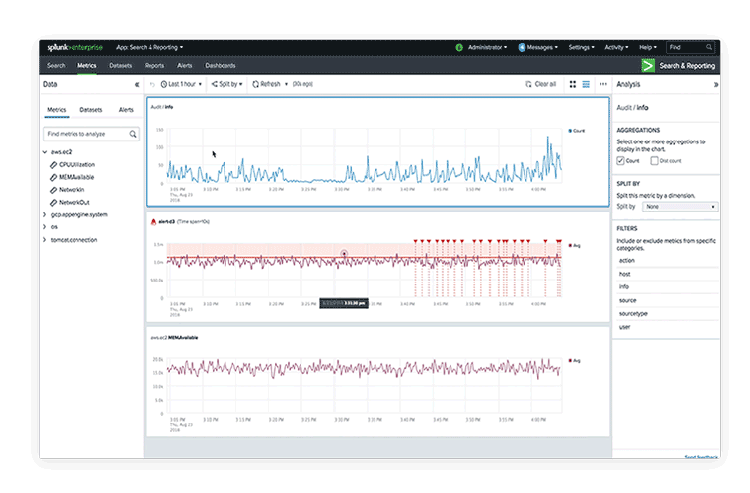
Task: Click the magnifier icon in metrics search
Action: coord(133,133)
